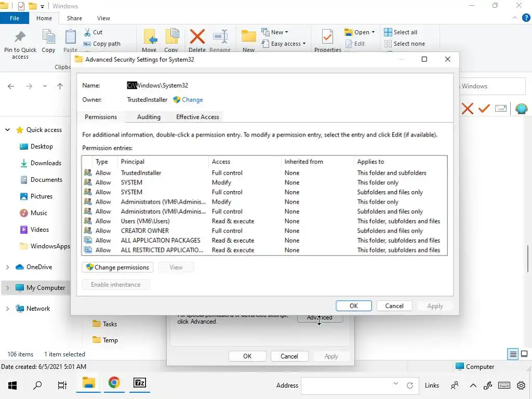Click OK in System32 Properties dialog behind

(247, 356)
